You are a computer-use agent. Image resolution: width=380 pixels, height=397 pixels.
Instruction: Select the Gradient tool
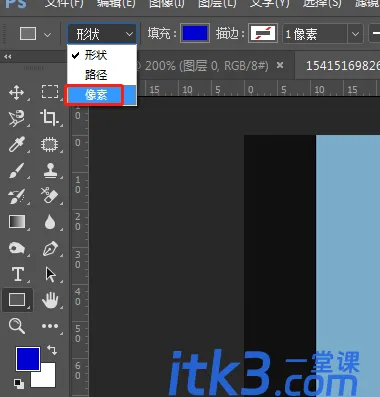17,222
